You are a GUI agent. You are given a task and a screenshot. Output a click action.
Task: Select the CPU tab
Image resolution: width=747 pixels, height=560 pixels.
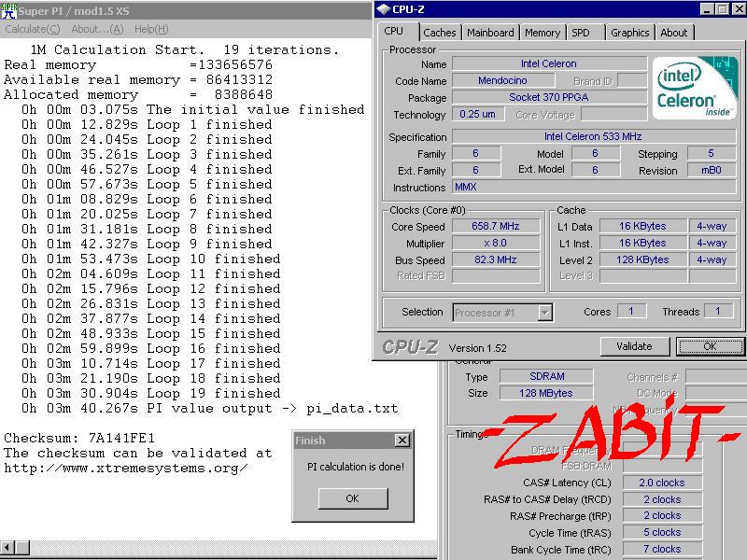tap(393, 32)
